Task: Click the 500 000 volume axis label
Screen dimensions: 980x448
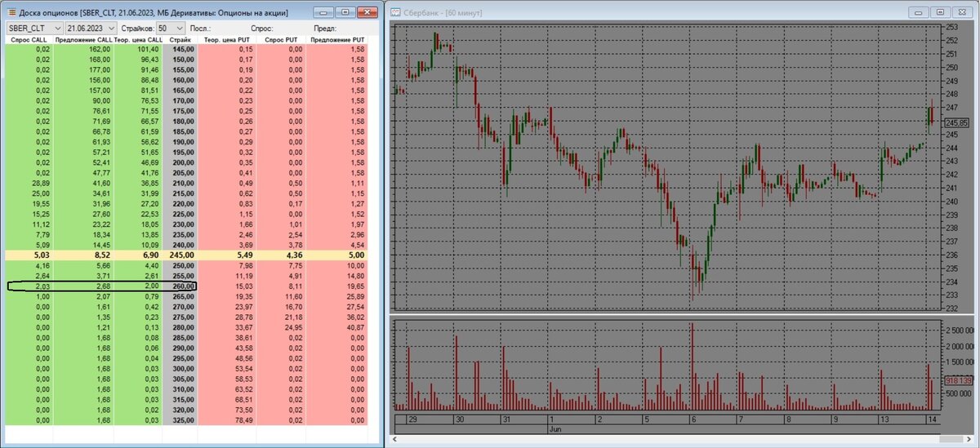Action: pyautogui.click(x=960, y=393)
